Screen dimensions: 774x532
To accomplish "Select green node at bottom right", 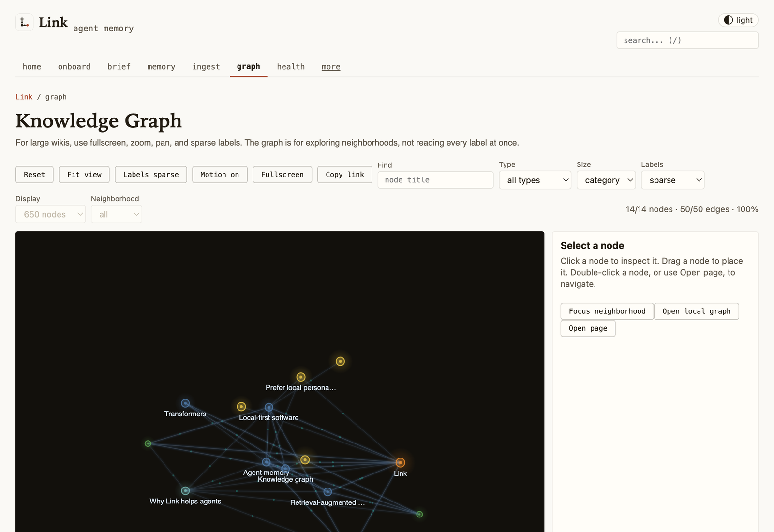I will [x=419, y=514].
